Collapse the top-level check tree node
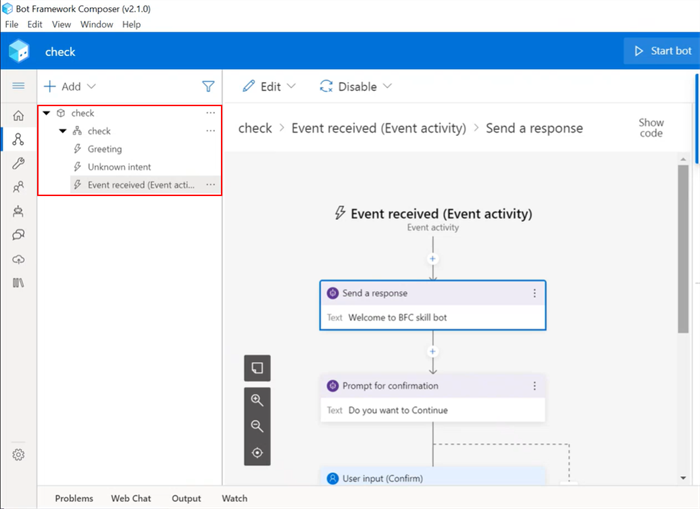 tap(46, 113)
